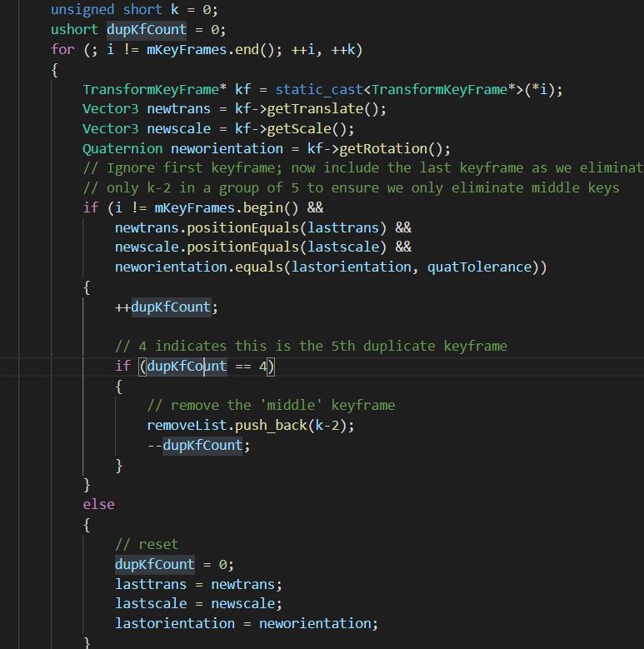This screenshot has height=649, width=644.
Task: Click the number 4 in 'dupKfCount == 4'
Action: pyautogui.click(x=262, y=367)
